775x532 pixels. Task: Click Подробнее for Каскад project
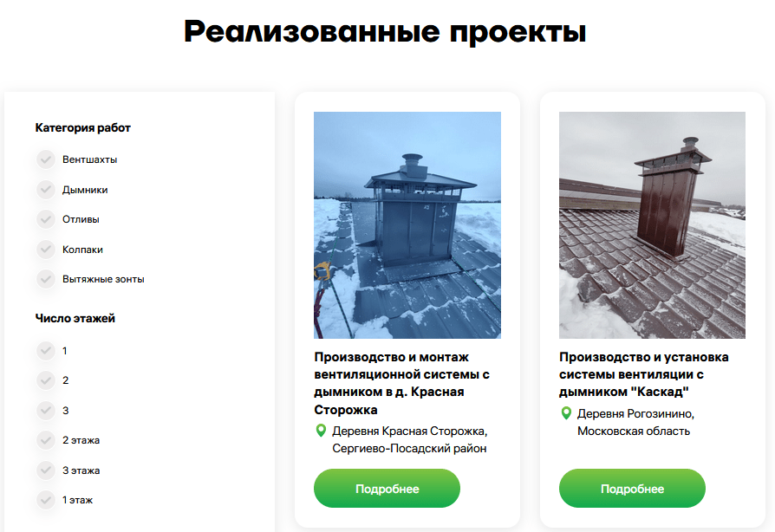[x=632, y=489]
